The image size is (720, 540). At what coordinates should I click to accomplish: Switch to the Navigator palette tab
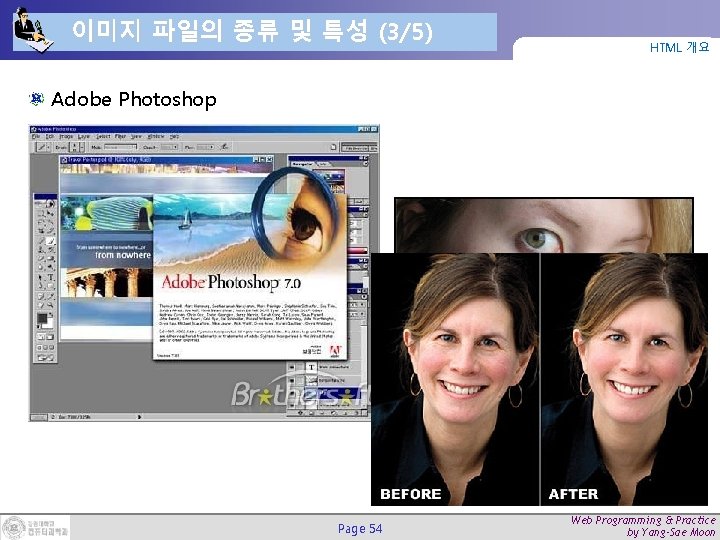pyautogui.click(x=303, y=164)
